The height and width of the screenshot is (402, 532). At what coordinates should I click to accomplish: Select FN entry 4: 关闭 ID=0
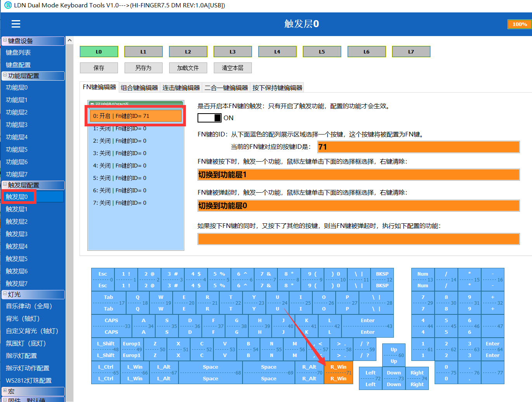pos(136,166)
